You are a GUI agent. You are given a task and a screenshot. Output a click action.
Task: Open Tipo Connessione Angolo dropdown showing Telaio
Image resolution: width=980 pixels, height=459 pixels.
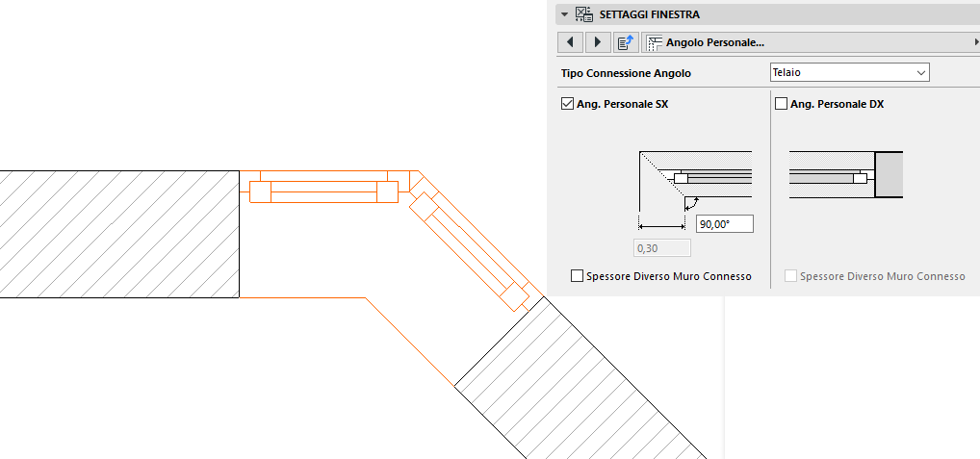(x=849, y=72)
